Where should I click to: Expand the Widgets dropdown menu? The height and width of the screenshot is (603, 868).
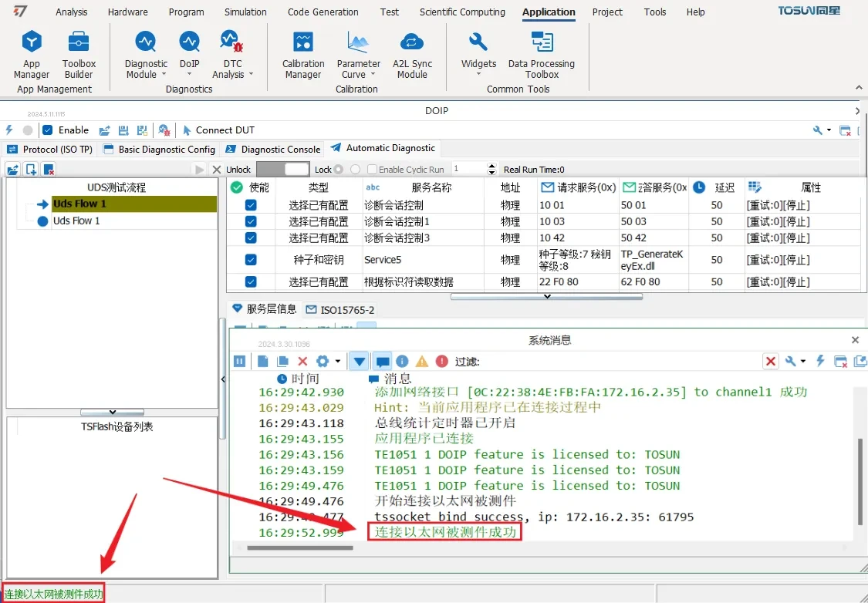(478, 69)
